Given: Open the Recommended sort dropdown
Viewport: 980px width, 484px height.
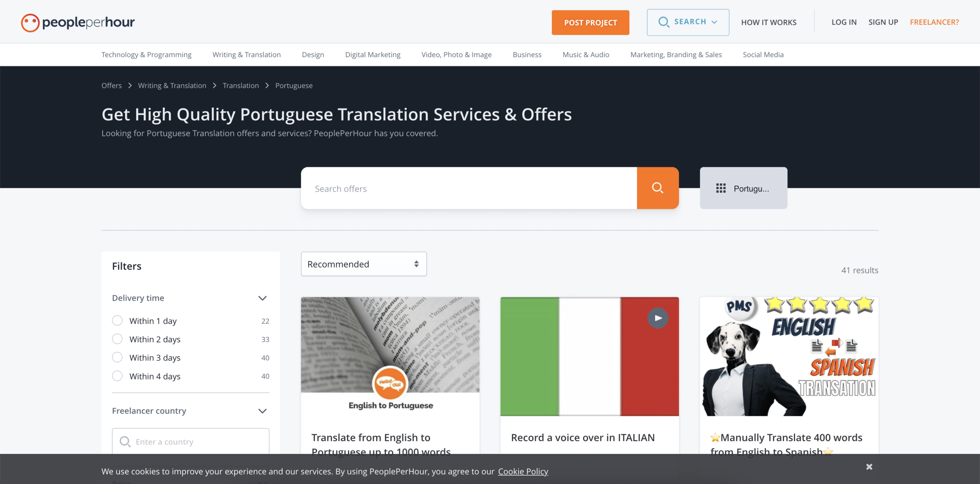Looking at the screenshot, I should [x=364, y=263].
